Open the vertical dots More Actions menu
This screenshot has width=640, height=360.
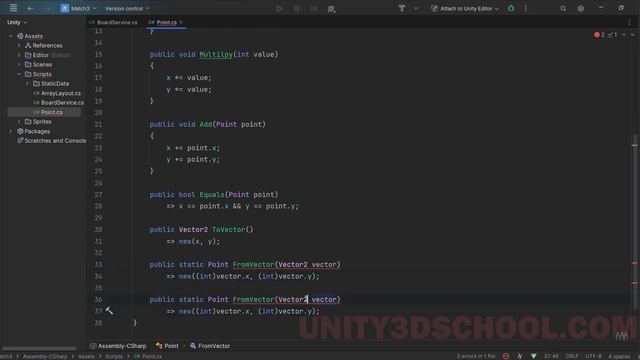tap(525, 8)
